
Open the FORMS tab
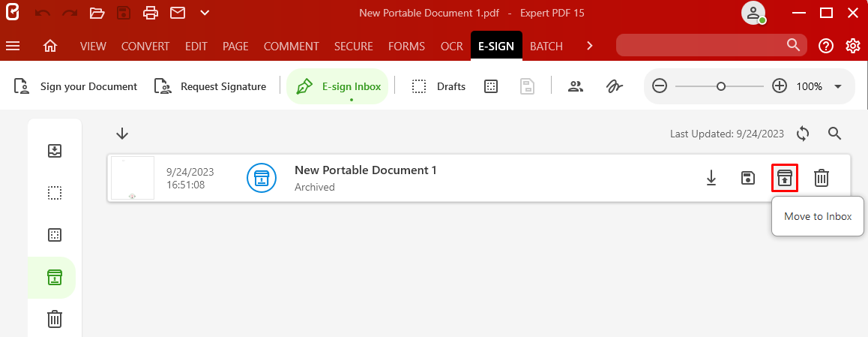pos(407,47)
